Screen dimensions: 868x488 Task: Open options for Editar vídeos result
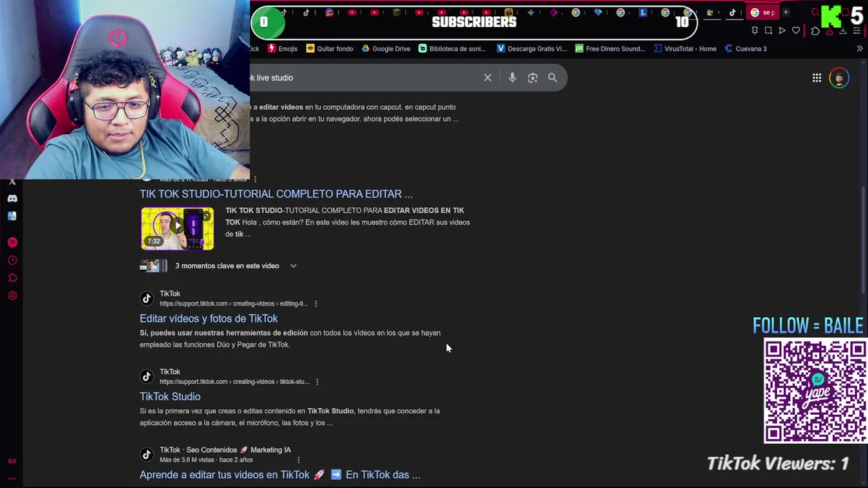316,304
